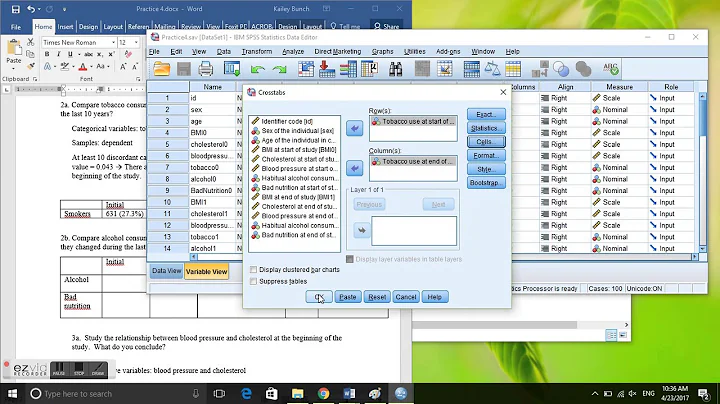Open the Transform menu in SPSS
The image size is (720, 404).
click(x=257, y=51)
